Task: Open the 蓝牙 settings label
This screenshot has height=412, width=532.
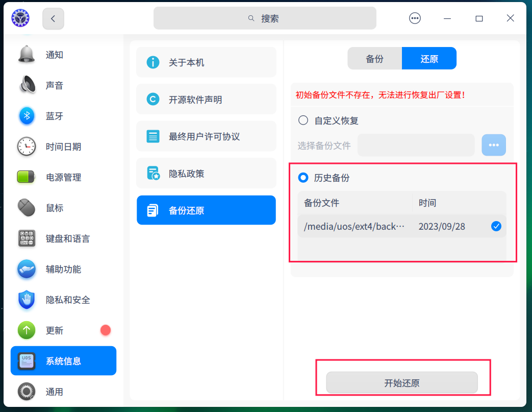Action: pyautogui.click(x=55, y=116)
